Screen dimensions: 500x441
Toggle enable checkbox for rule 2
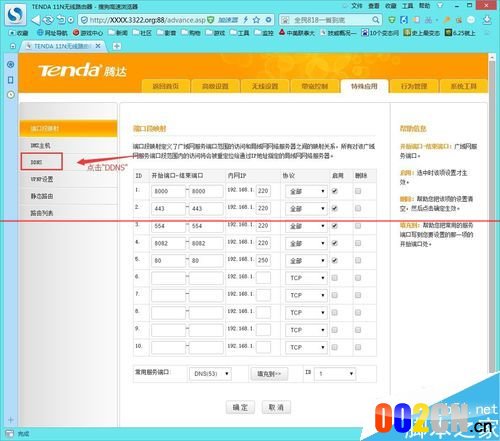coord(335,208)
